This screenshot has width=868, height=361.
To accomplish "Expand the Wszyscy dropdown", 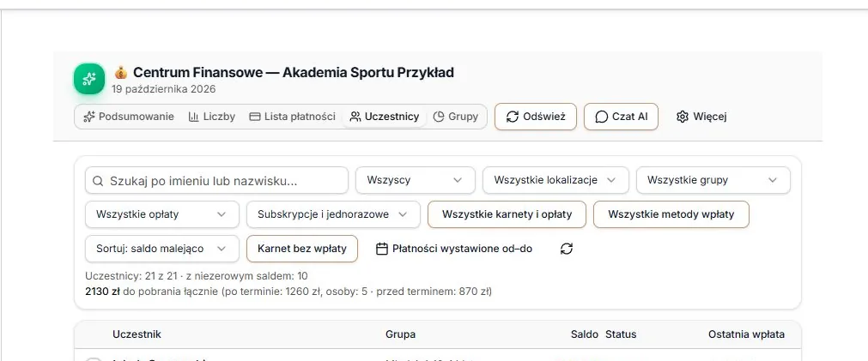I will [416, 180].
